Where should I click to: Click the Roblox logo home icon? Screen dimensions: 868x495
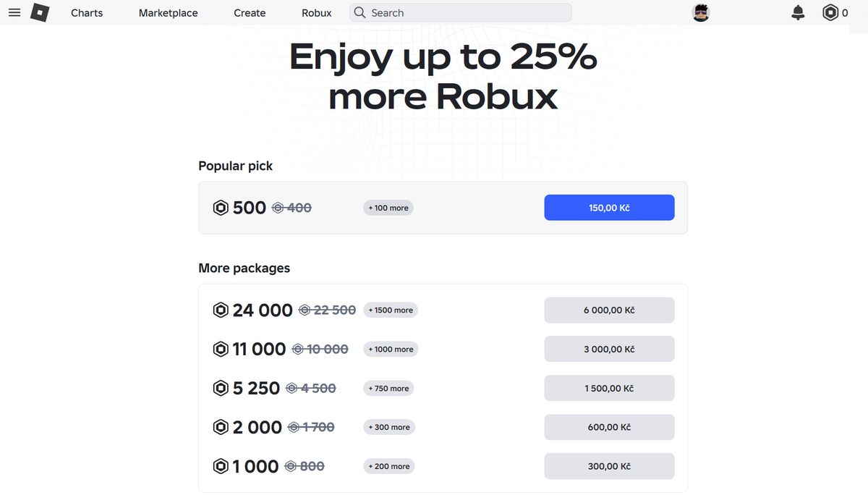pyautogui.click(x=40, y=13)
